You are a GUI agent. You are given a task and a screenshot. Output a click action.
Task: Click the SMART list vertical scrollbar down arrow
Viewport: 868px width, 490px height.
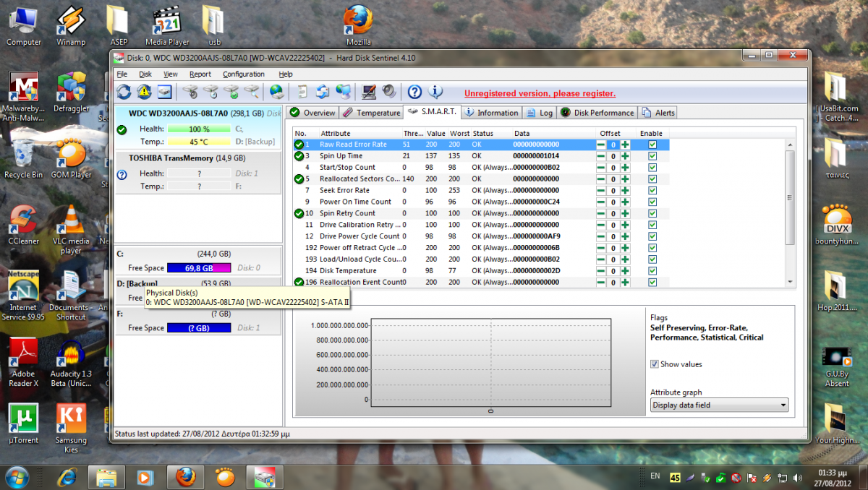789,282
